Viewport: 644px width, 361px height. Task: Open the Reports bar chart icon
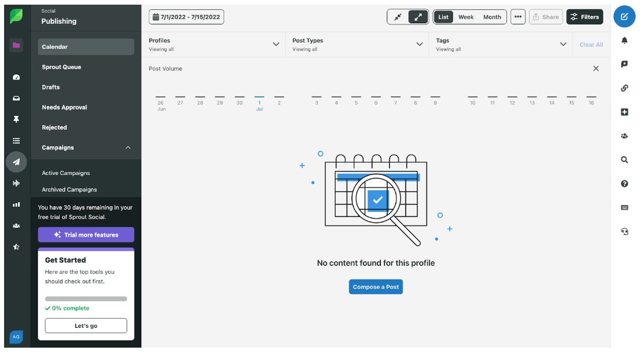coord(16,205)
